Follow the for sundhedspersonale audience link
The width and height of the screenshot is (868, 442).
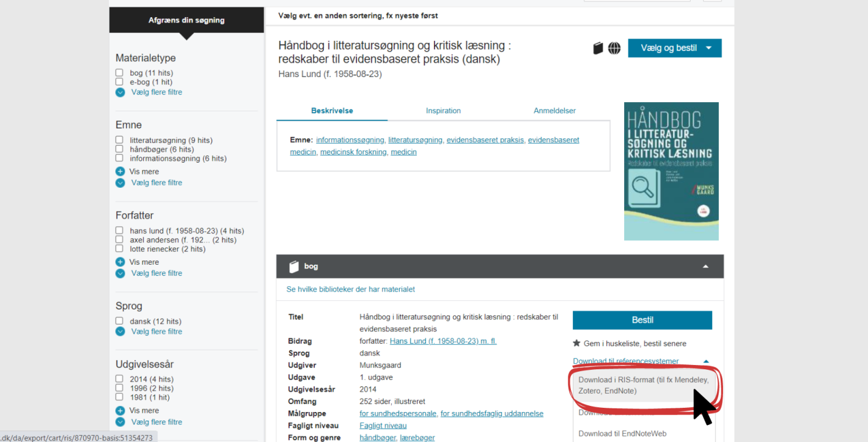398,414
